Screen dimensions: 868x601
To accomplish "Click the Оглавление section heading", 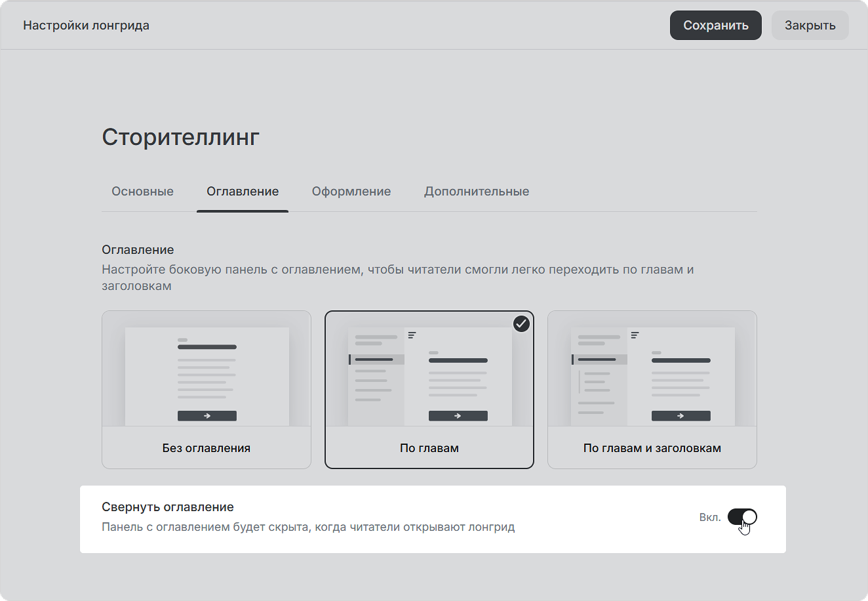I will 138,250.
